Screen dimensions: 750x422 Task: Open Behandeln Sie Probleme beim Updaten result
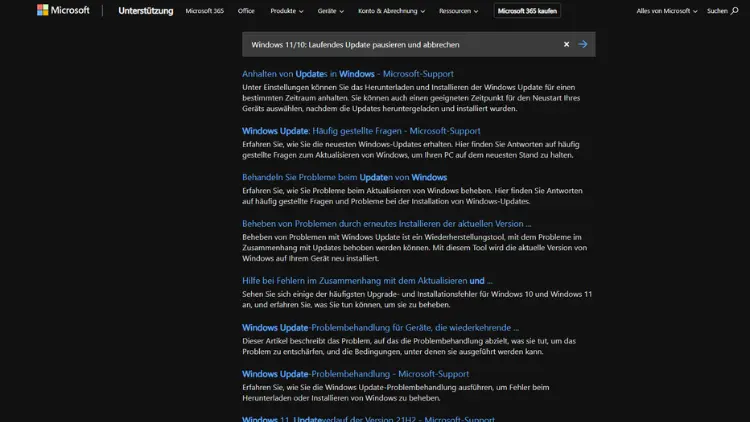point(344,177)
